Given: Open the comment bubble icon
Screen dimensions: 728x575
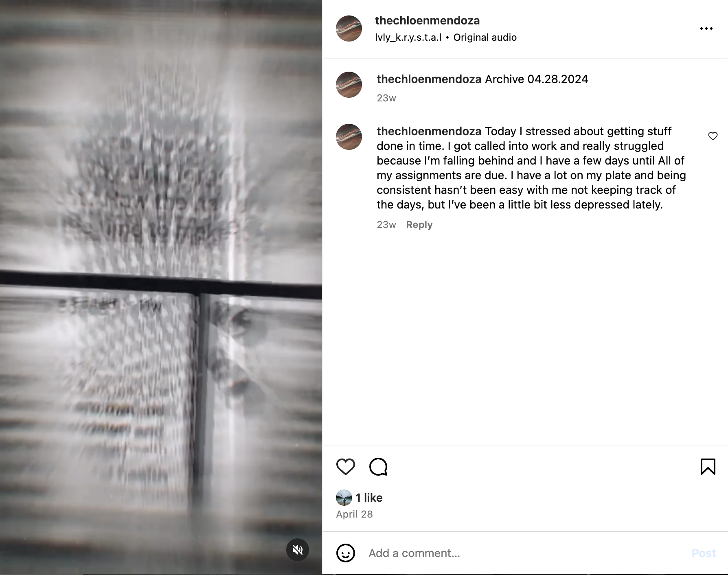Looking at the screenshot, I should 378,467.
